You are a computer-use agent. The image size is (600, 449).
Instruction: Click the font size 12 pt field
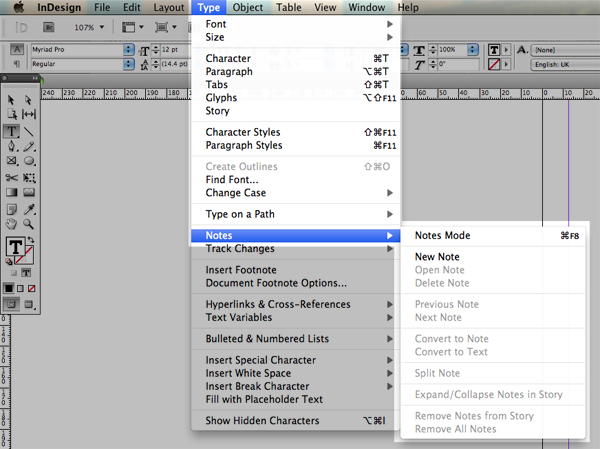coord(174,49)
